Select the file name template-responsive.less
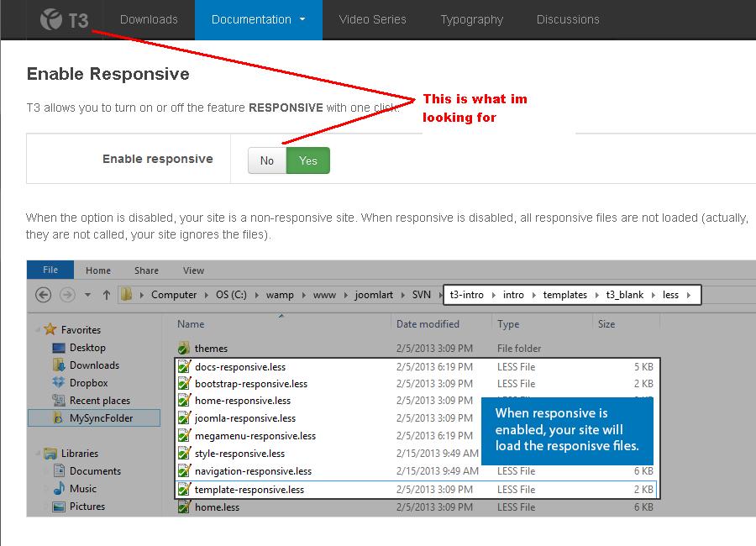Screen dimensions: 756x546 pyautogui.click(x=249, y=490)
